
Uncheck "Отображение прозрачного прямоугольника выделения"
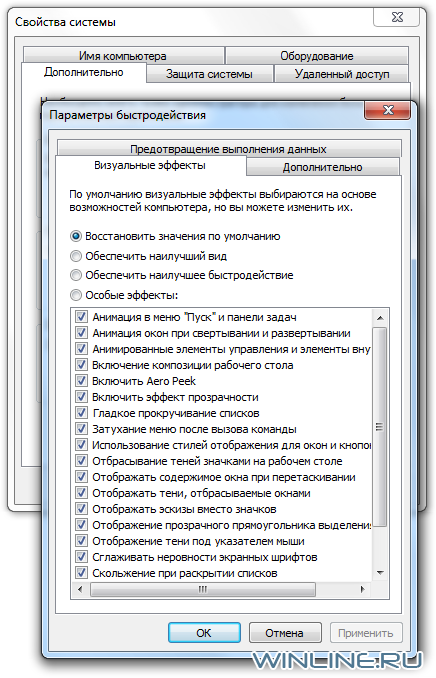pos(81,524)
